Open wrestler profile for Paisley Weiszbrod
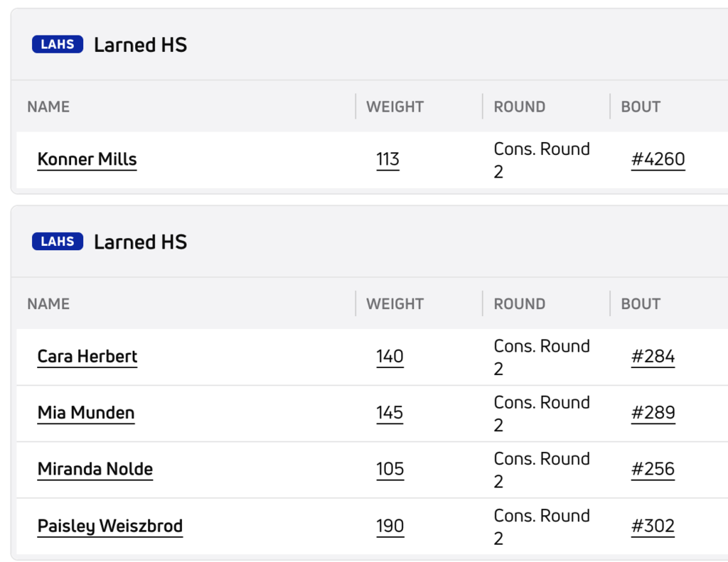This screenshot has height=562, width=728. tap(109, 526)
